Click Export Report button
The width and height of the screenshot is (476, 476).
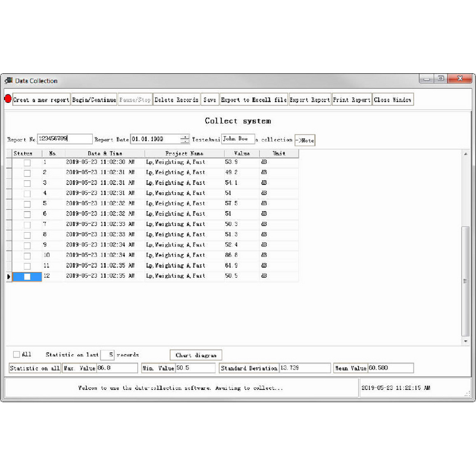click(x=310, y=99)
